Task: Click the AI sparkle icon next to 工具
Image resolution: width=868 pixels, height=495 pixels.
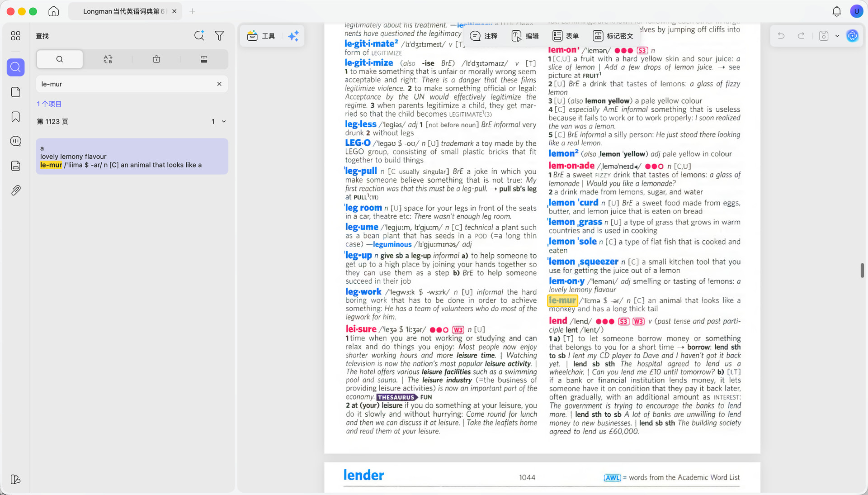Action: point(293,36)
